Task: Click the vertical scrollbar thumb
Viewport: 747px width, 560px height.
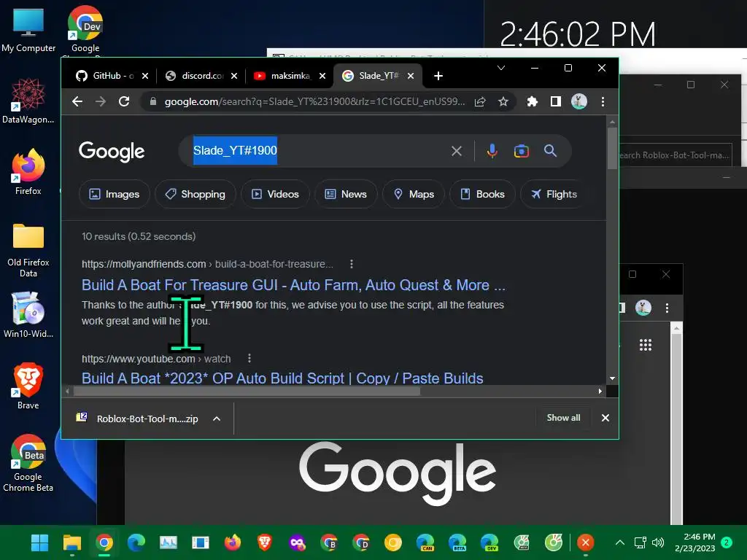Action: [x=612, y=148]
